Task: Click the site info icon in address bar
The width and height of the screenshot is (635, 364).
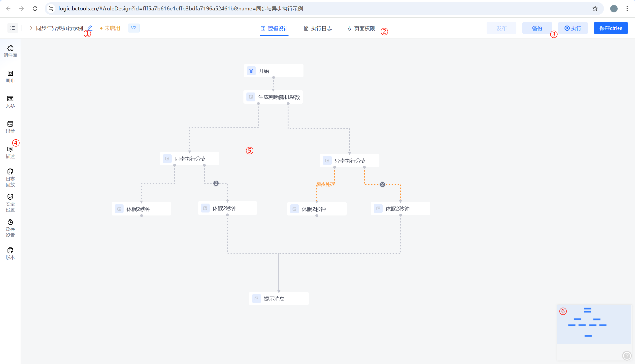Action: click(x=51, y=8)
